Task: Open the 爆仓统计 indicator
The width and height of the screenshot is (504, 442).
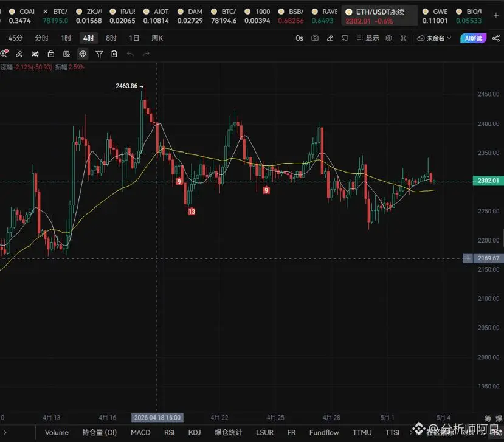Action: point(228,433)
